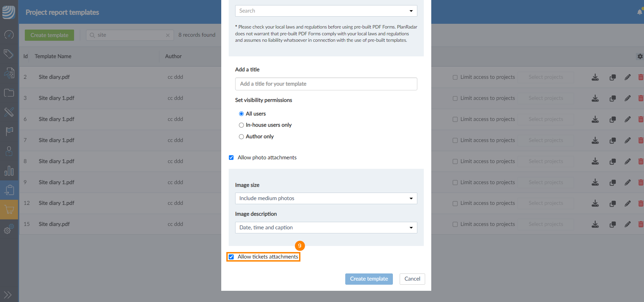Cancel the template dialog
644x302 pixels.
(x=412, y=279)
